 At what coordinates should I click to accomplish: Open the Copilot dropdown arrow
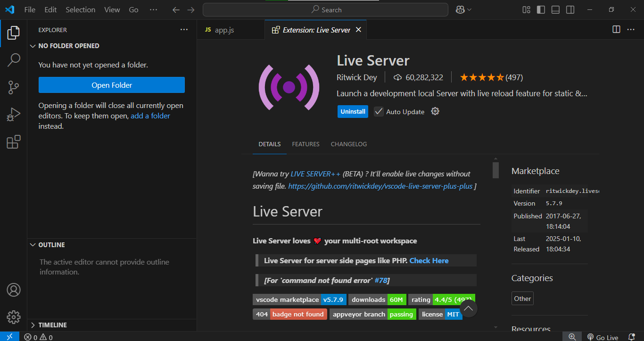(x=470, y=9)
